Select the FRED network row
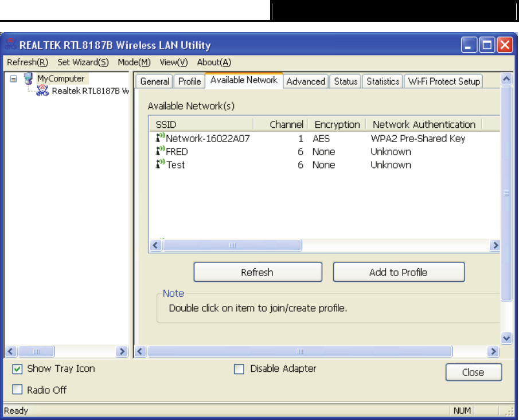This screenshot has width=519, height=420. click(325, 151)
